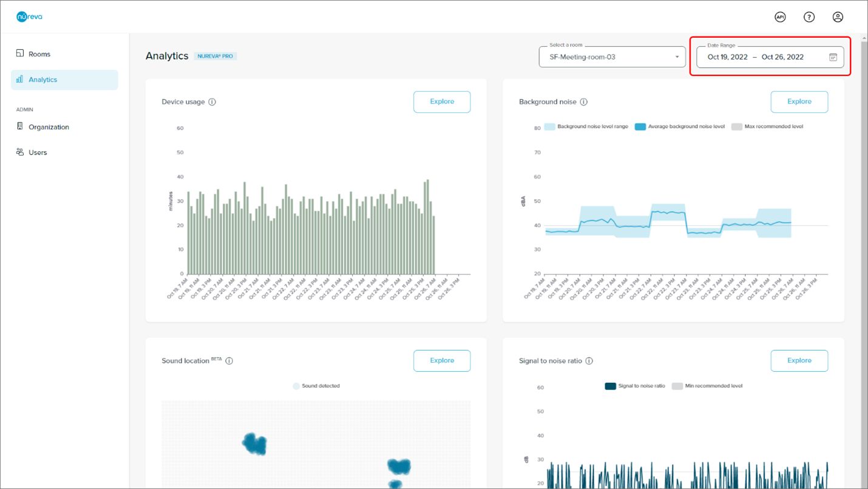Toggle Average background noise level legend
Image resolution: width=868 pixels, height=489 pixels.
(x=680, y=127)
